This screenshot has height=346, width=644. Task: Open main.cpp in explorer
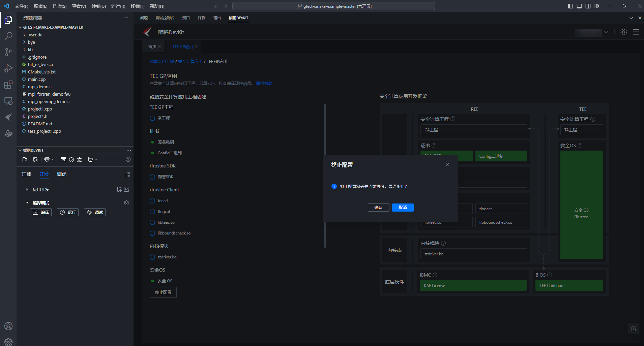pyautogui.click(x=37, y=79)
